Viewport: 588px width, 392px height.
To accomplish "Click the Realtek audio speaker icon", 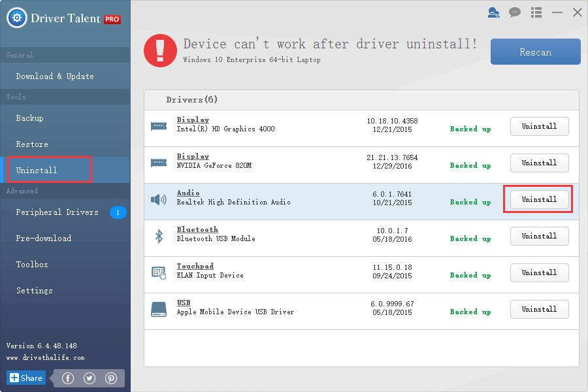I will coord(159,199).
